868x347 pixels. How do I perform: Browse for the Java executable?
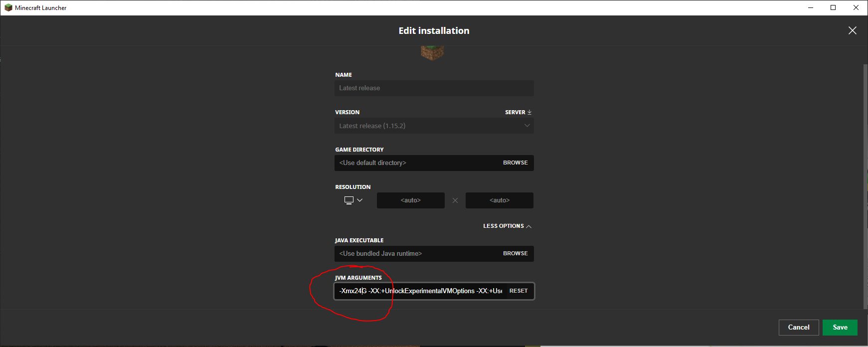[x=515, y=254]
